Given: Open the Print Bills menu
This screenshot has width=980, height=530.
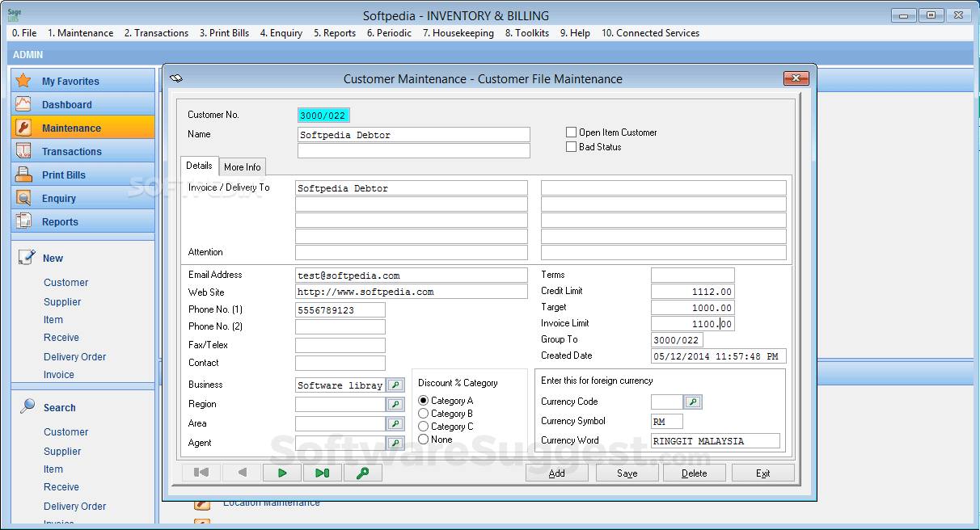Looking at the screenshot, I should click(x=224, y=33).
